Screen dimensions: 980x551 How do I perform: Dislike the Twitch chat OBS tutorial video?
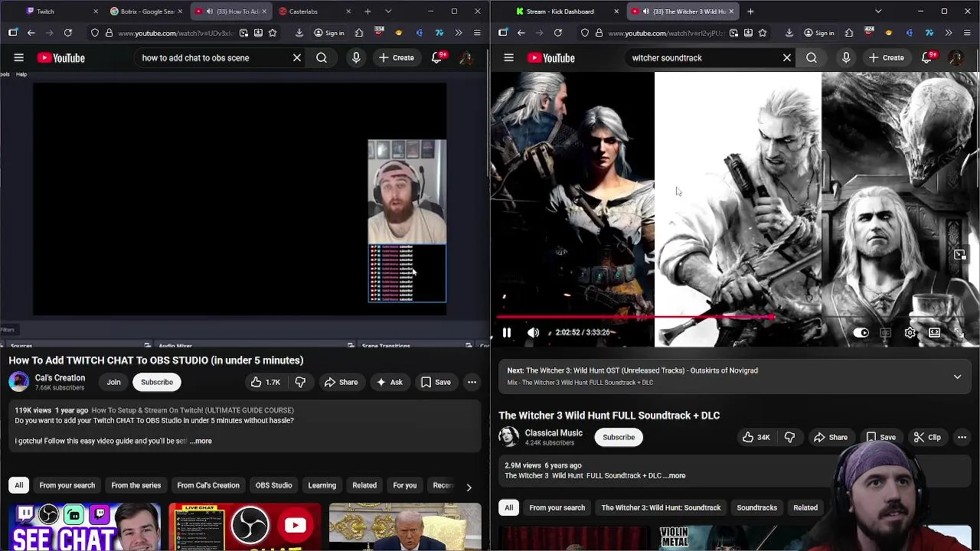(x=300, y=382)
